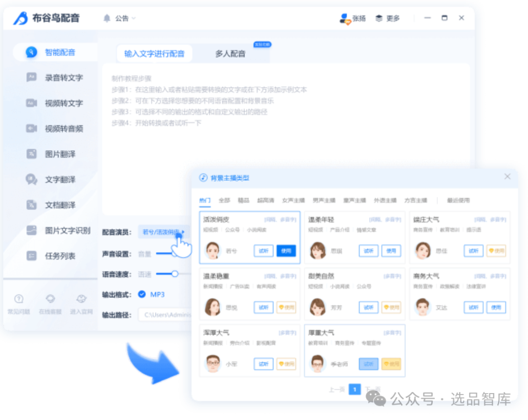This screenshot has width=528, height=420.
Task: Click 使用 for the 若兮 voice
Action: pos(286,251)
